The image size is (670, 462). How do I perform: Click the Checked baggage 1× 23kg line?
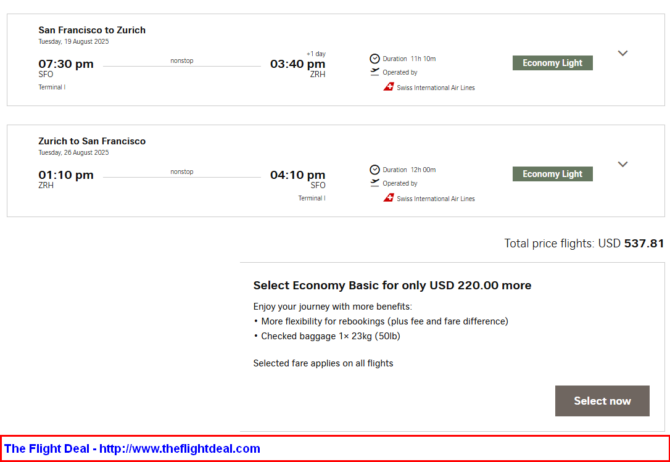click(327, 336)
